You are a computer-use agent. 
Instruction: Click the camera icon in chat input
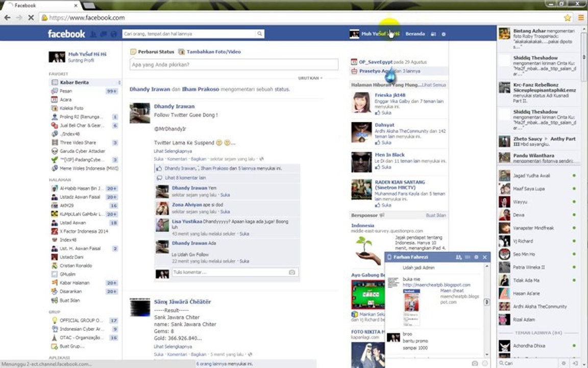pyautogui.click(x=475, y=363)
